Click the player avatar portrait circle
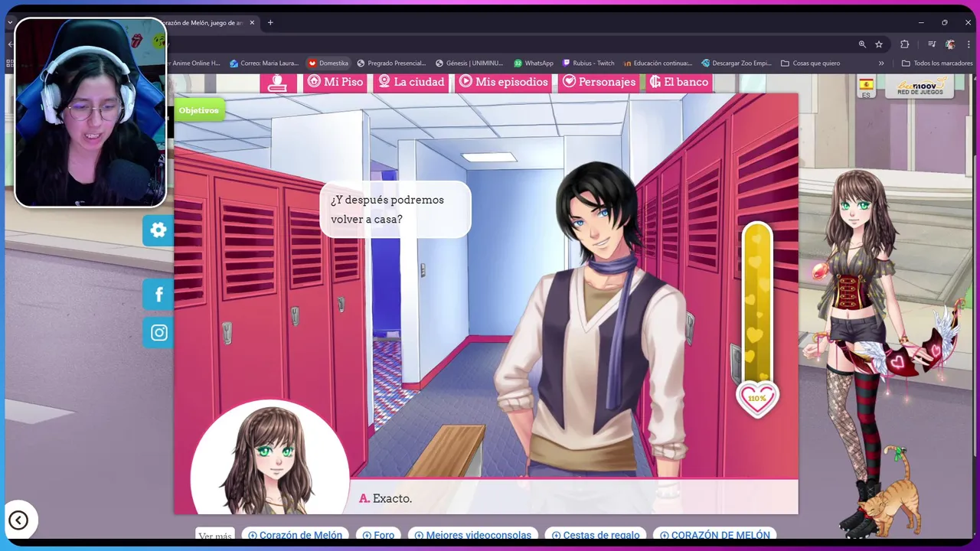The height and width of the screenshot is (551, 980). (x=269, y=458)
